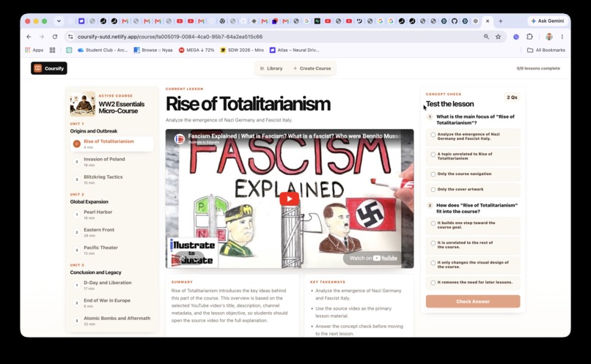
Task: Select answer 'Analyze the emergence of Nazi Germany'
Action: point(473,137)
